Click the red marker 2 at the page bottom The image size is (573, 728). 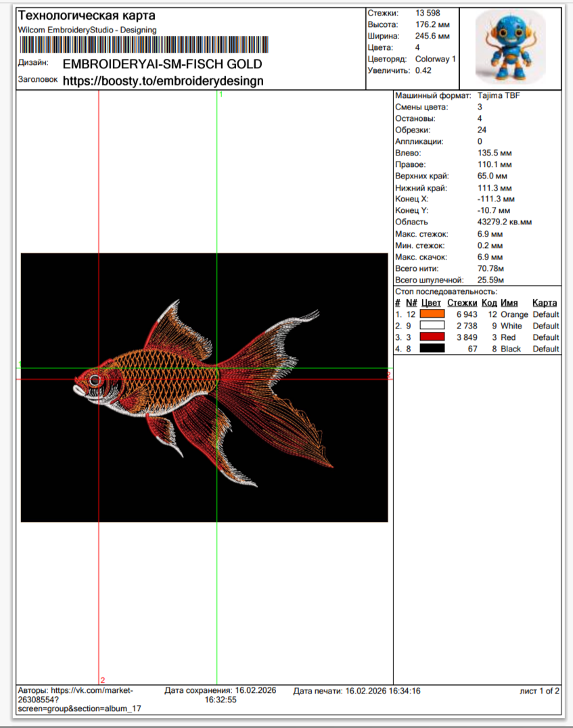pos(102,679)
